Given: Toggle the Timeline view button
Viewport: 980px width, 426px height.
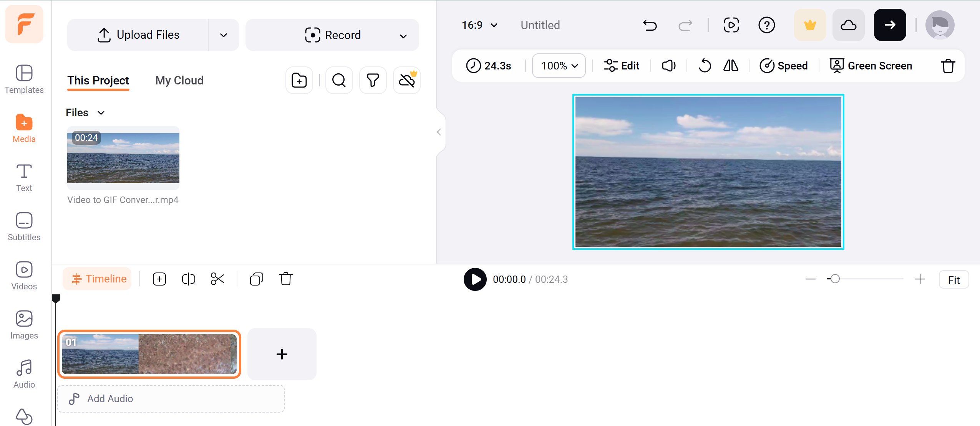Looking at the screenshot, I should [98, 279].
